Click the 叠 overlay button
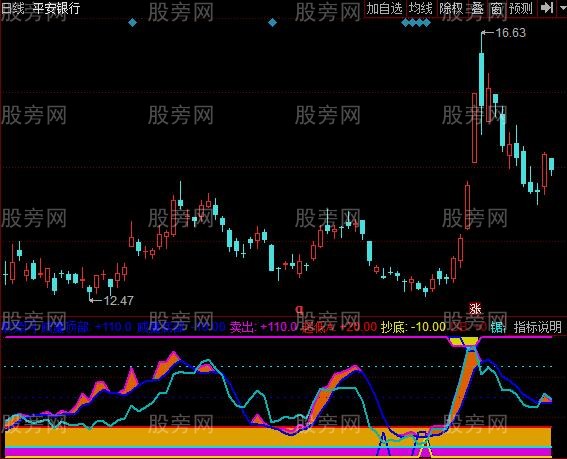Image resolution: width=567 pixels, height=459 pixels. [477, 8]
